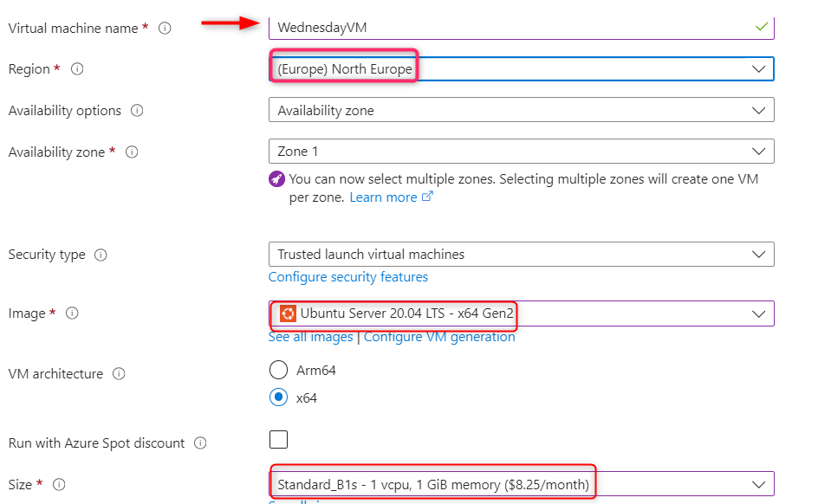Click the Virtual machine name text field
The width and height of the screenshot is (818, 504).
pyautogui.click(x=511, y=28)
